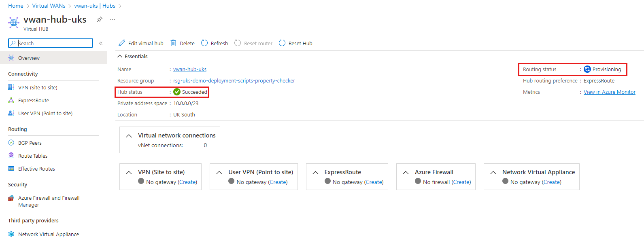Click the Delete trash can icon
Image resolution: width=644 pixels, height=243 pixels.
173,43
